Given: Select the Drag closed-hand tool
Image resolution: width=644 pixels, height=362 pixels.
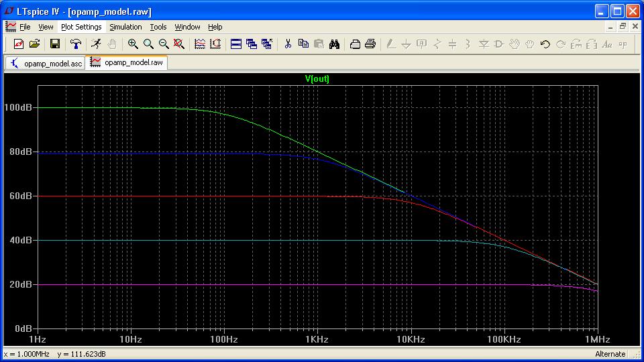Looking at the screenshot, I should click(530, 44).
